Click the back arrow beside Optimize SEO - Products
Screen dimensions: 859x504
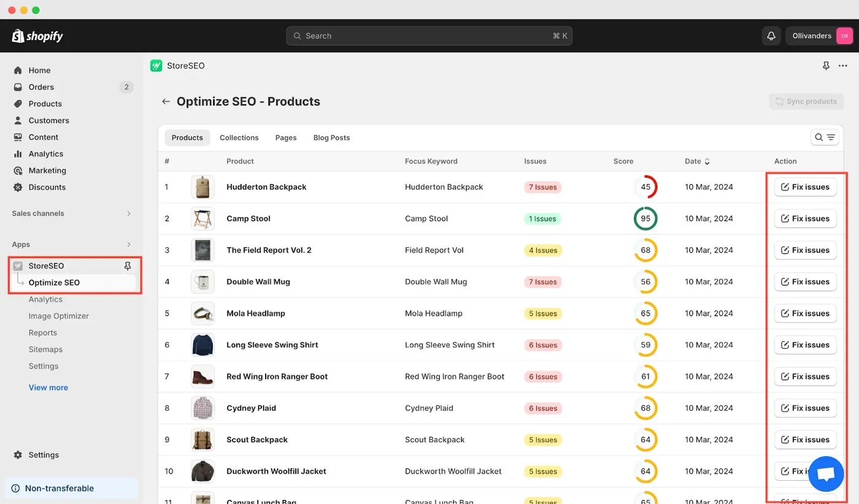[x=166, y=102]
